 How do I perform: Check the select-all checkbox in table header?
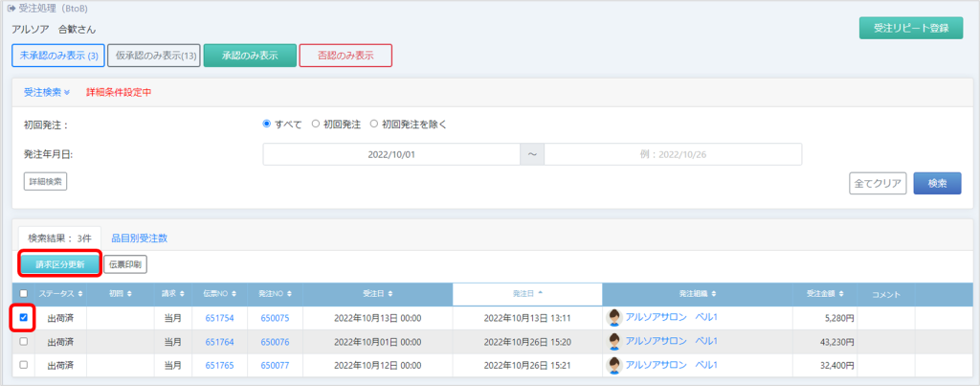(24, 293)
